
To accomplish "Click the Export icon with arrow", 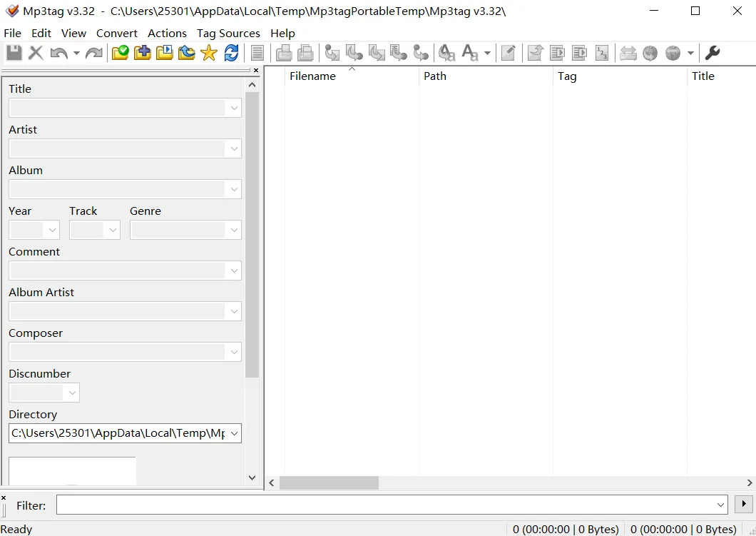I will coord(535,53).
